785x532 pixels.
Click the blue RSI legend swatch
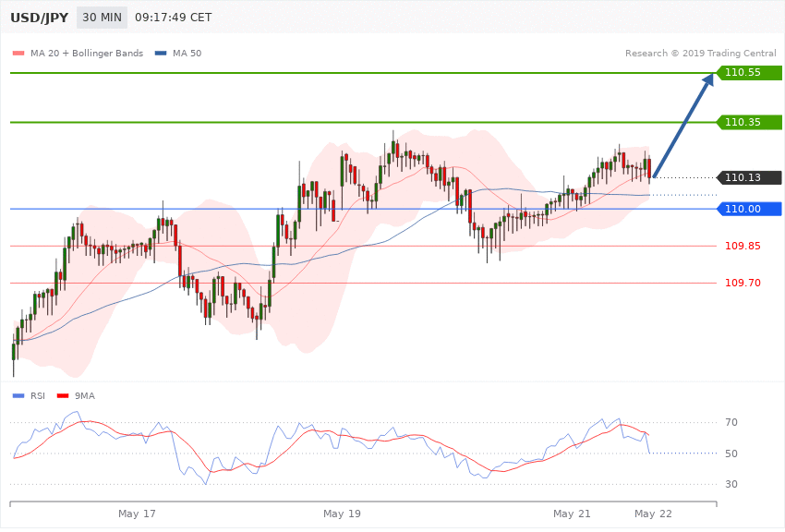tap(18, 396)
